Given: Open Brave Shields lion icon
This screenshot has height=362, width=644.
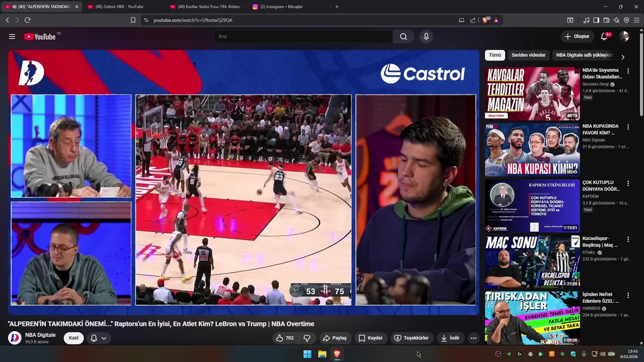Looking at the screenshot, I should click(x=485, y=20).
